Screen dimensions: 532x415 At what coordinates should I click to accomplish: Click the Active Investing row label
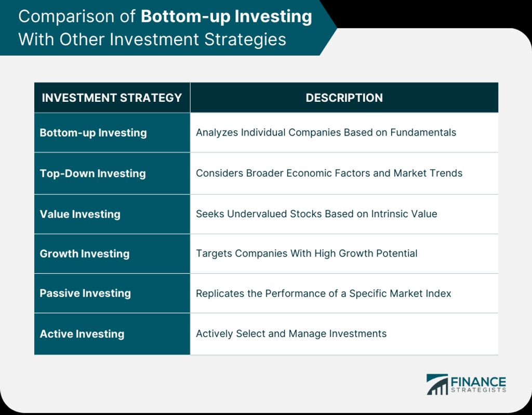82,334
